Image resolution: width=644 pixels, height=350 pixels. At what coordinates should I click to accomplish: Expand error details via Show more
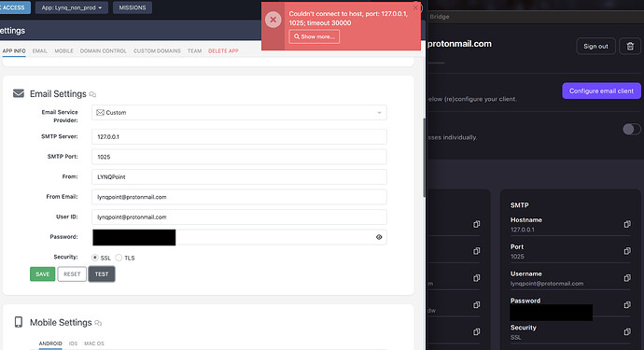click(315, 36)
